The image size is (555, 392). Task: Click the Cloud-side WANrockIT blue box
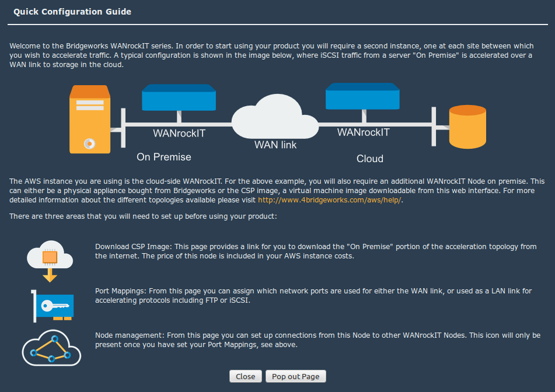click(x=362, y=96)
